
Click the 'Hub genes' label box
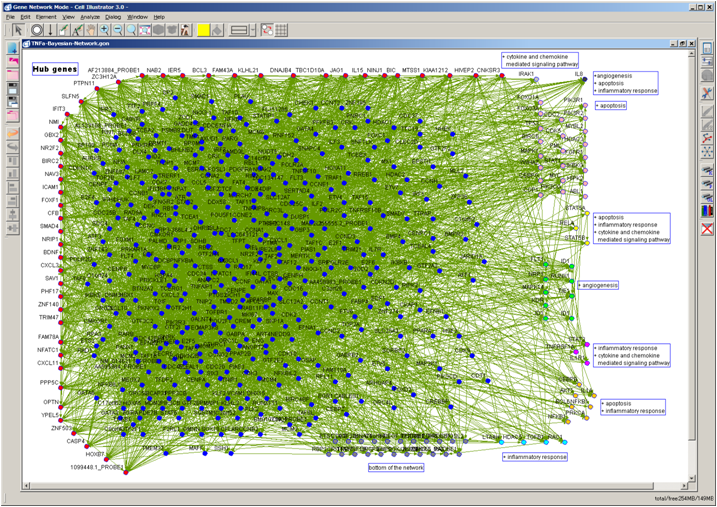click(54, 69)
